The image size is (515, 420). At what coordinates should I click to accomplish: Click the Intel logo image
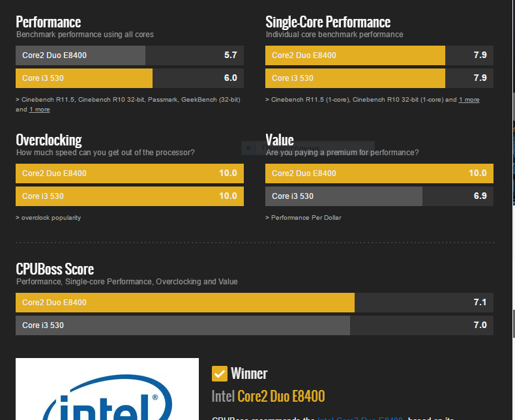107,390
